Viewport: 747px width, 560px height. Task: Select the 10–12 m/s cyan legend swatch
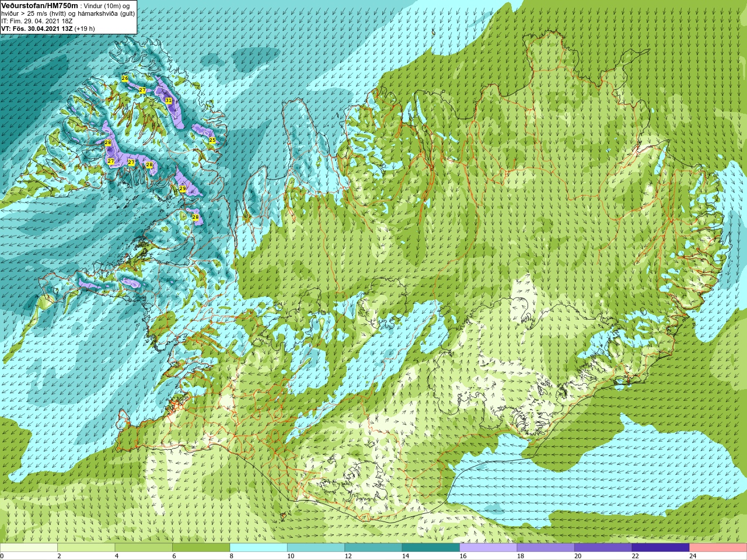pos(316,548)
